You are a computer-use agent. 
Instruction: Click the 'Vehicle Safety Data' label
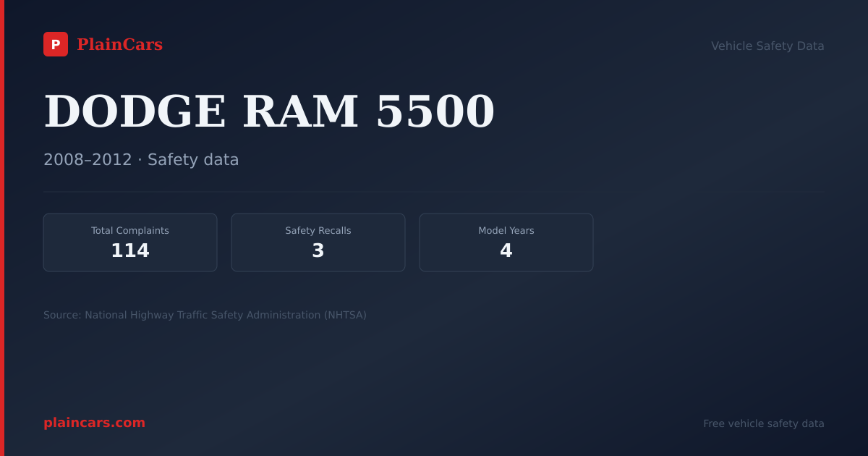click(x=767, y=46)
